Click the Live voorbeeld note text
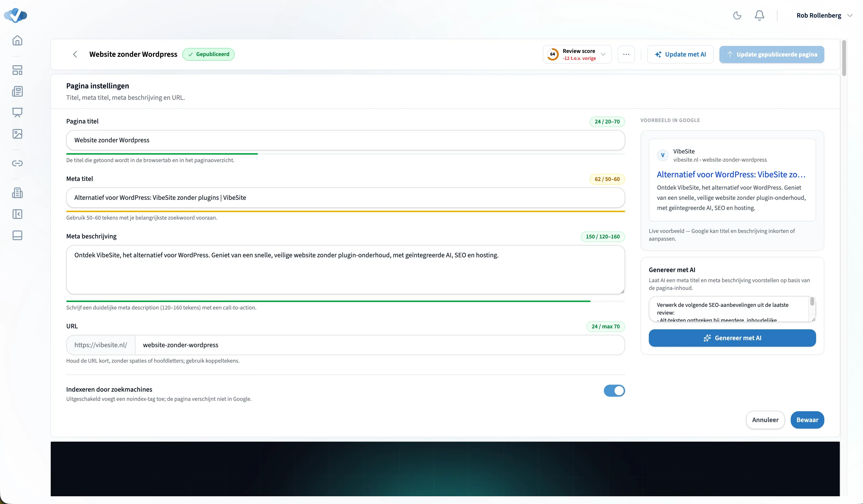863x504 pixels. 722,235
